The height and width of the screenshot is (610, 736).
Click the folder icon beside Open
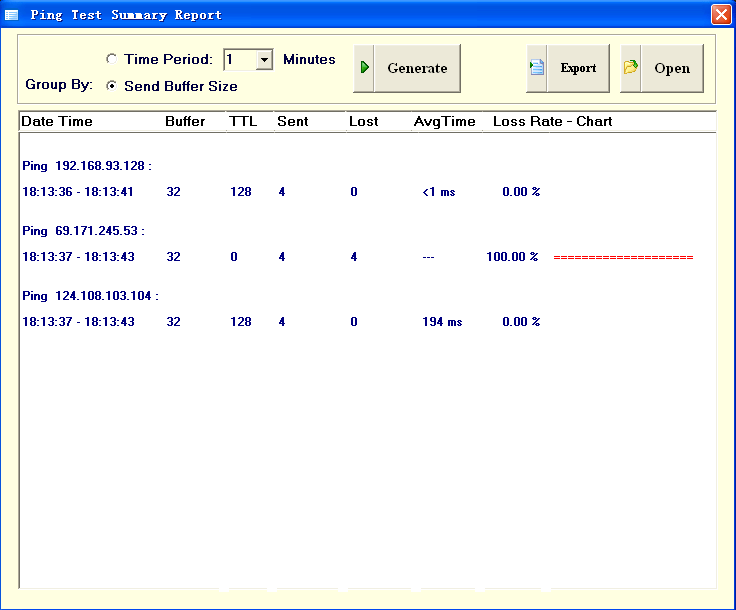coord(630,68)
